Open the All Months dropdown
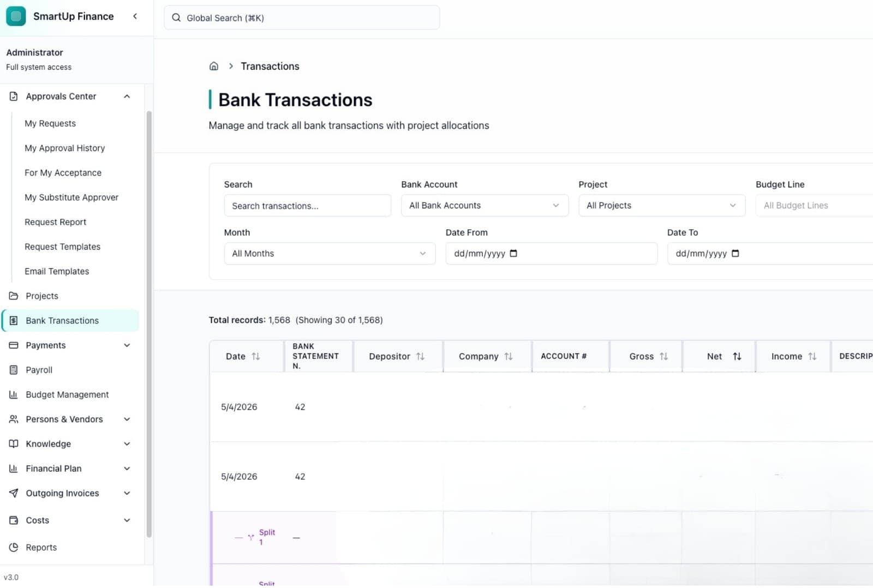 click(330, 254)
